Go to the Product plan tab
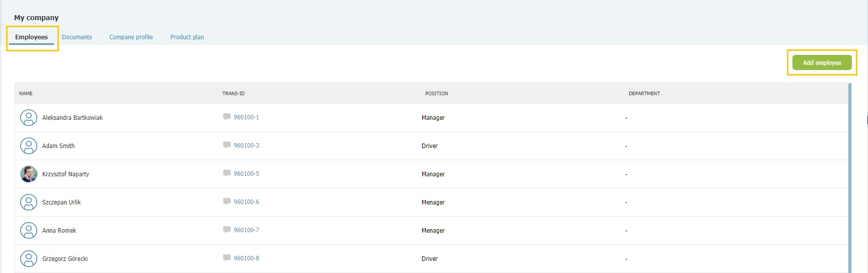This screenshot has height=273, width=868. coord(187,37)
